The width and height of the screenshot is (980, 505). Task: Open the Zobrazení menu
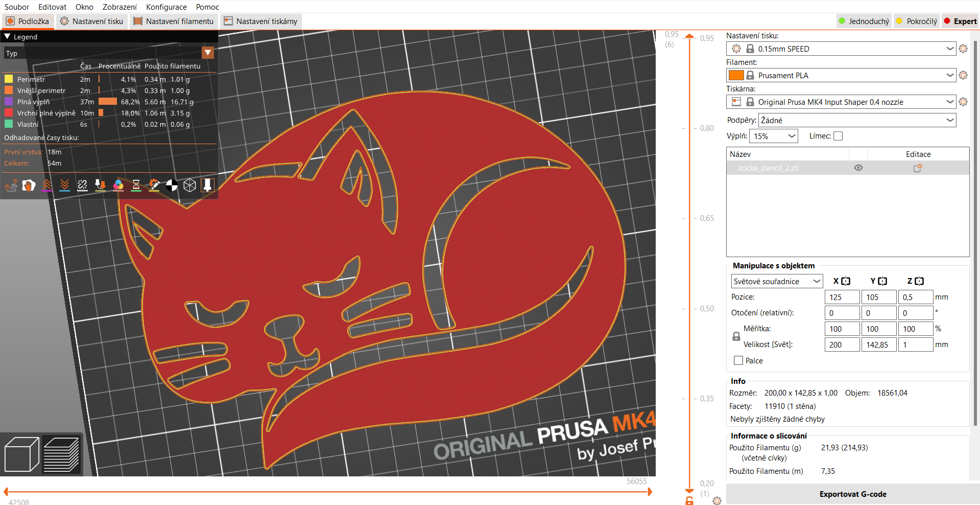coord(119,7)
